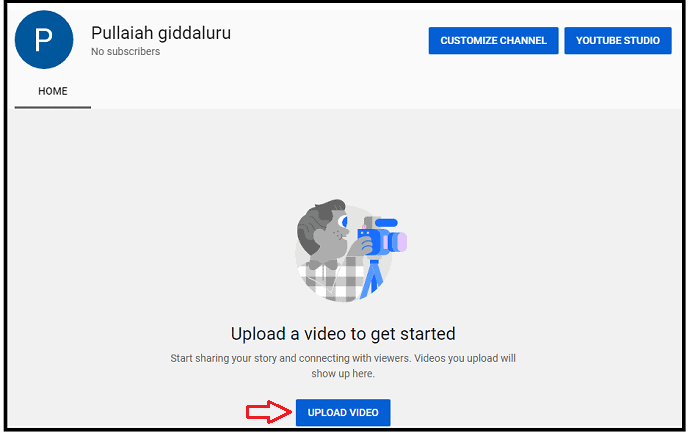Click the cameraman illustration
Screen dimensions: 689x433
point(350,251)
